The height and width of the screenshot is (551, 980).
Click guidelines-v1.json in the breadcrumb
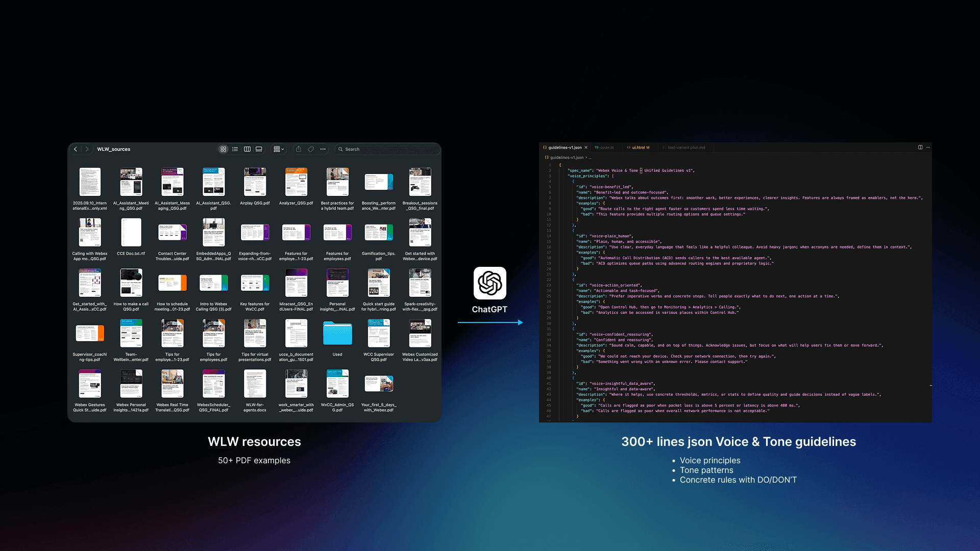(x=566, y=158)
